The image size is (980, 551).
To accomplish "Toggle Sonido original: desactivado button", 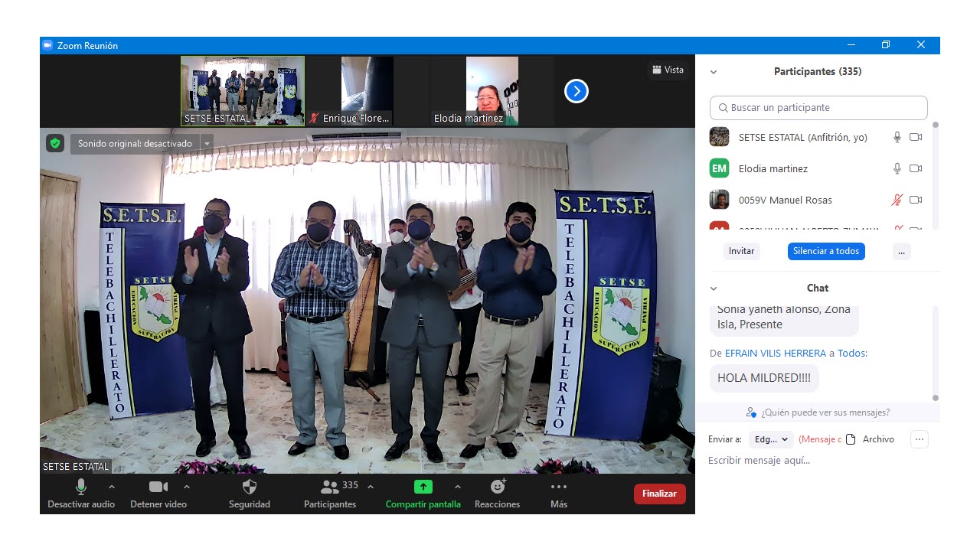I will [136, 144].
